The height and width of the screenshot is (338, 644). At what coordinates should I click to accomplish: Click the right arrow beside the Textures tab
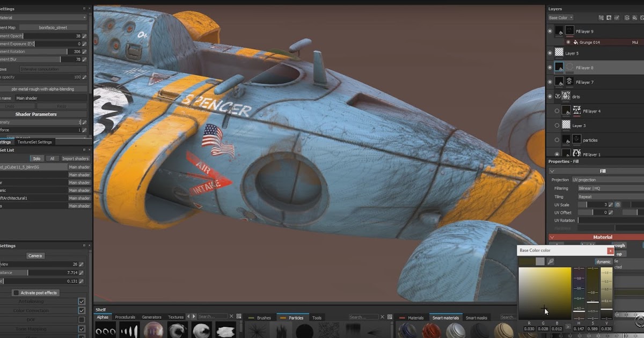click(x=194, y=316)
